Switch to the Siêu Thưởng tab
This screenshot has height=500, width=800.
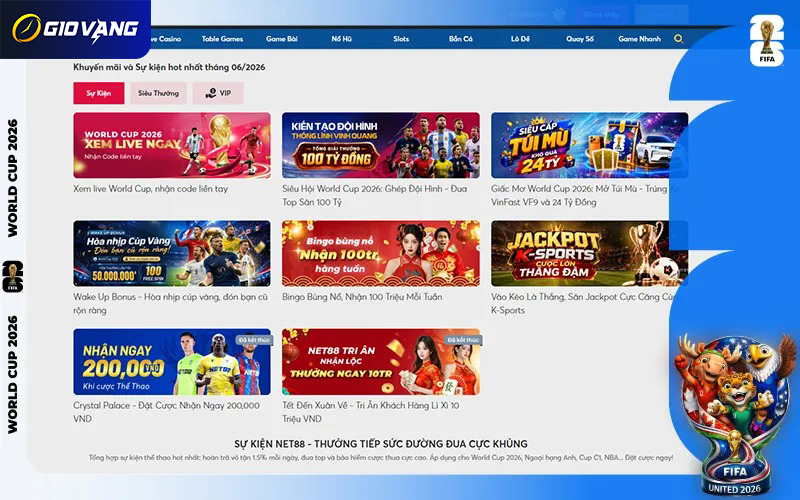click(158, 93)
